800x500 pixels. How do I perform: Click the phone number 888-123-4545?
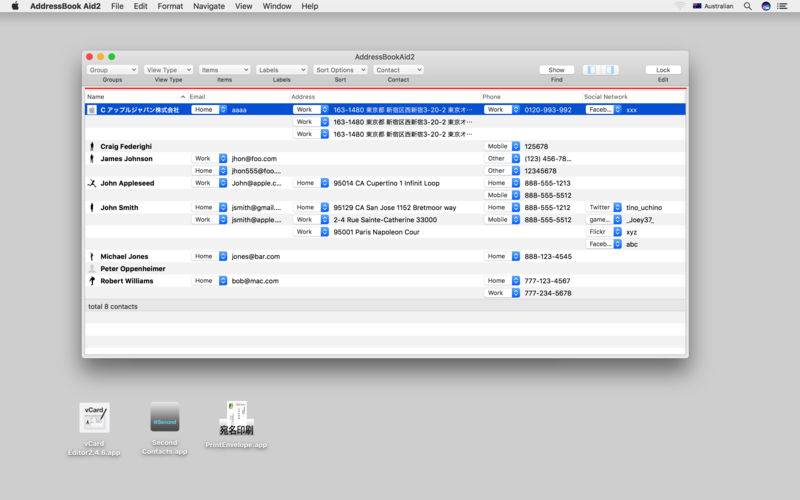point(548,257)
